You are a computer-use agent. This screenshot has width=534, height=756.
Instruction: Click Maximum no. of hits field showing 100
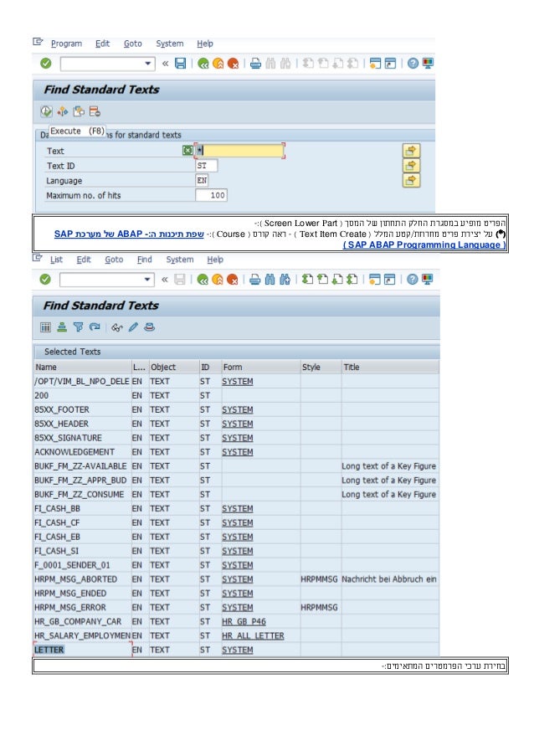(x=211, y=195)
